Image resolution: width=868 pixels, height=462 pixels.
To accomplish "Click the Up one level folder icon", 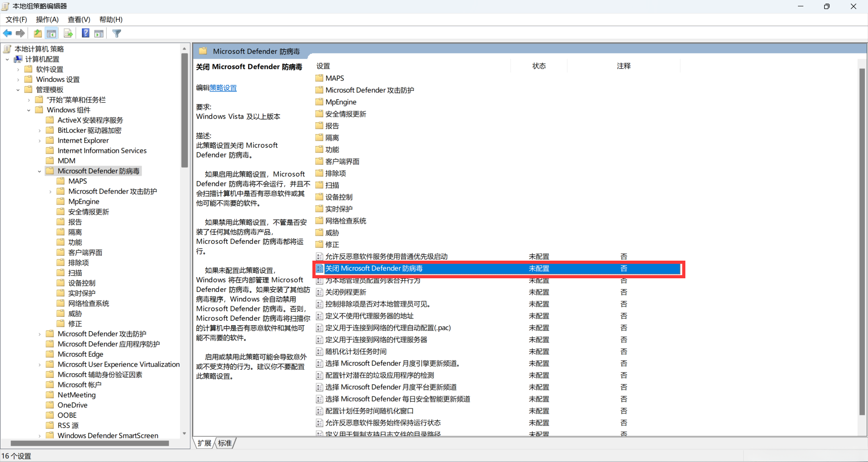I will coord(38,33).
